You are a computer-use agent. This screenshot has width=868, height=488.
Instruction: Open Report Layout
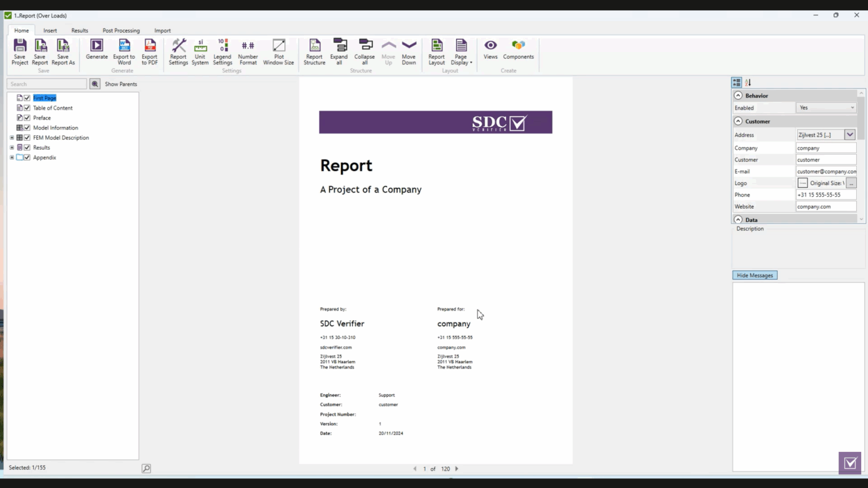tap(436, 52)
